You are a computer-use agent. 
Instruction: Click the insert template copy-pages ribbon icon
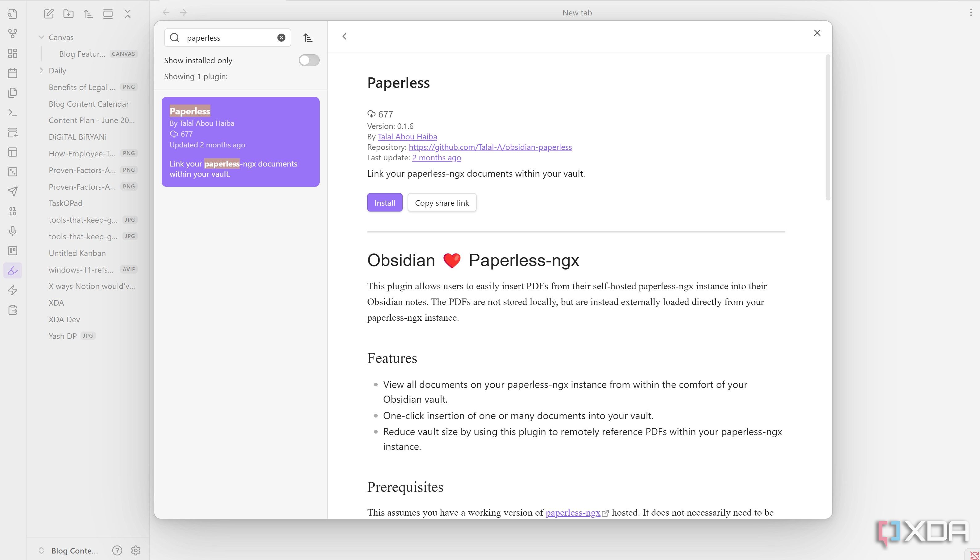coord(12,93)
